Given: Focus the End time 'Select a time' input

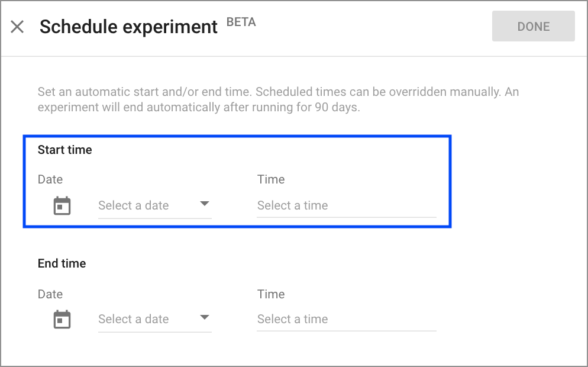Looking at the screenshot, I should pyautogui.click(x=346, y=320).
